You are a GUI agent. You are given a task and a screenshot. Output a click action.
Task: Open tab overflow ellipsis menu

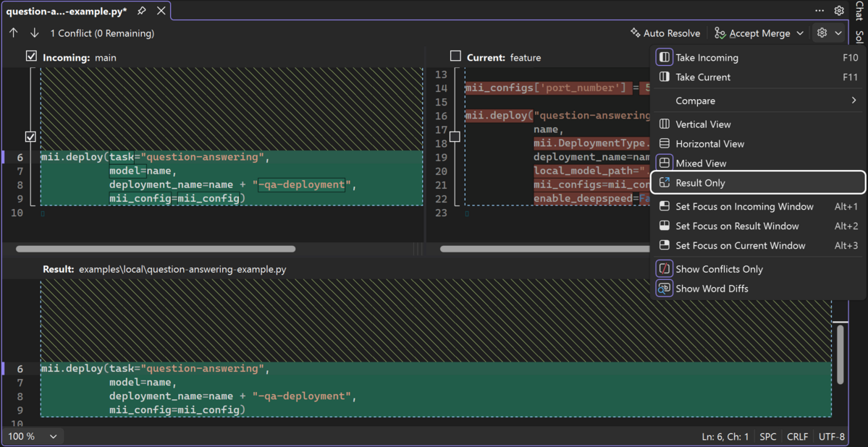[819, 11]
